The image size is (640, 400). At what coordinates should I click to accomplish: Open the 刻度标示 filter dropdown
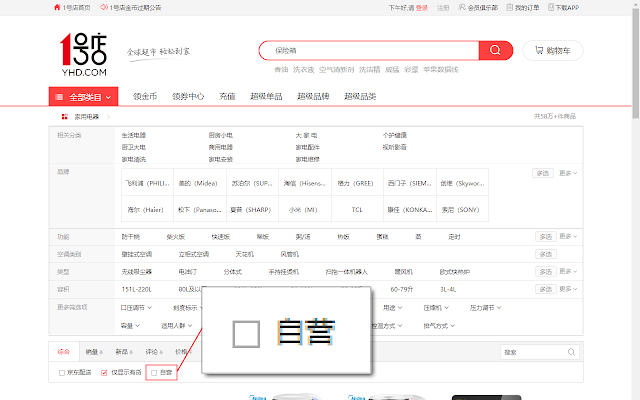(188, 308)
